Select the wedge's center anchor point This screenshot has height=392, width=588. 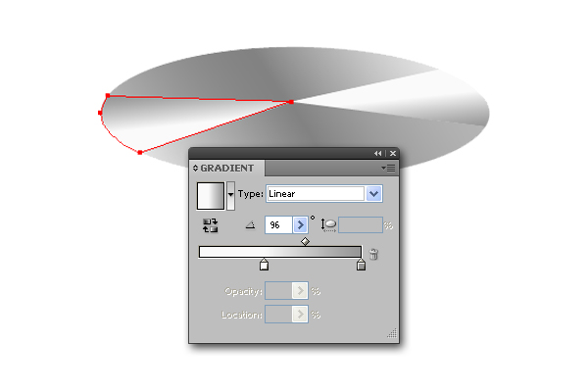point(291,102)
